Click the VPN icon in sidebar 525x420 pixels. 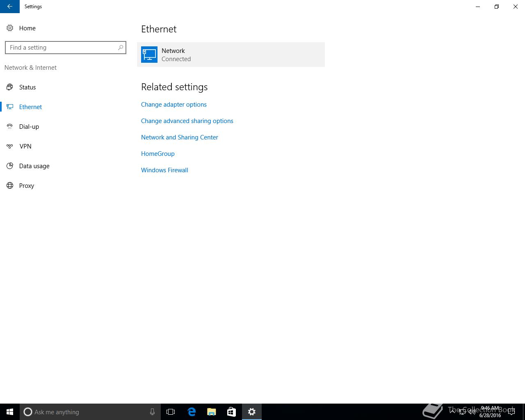tap(10, 146)
